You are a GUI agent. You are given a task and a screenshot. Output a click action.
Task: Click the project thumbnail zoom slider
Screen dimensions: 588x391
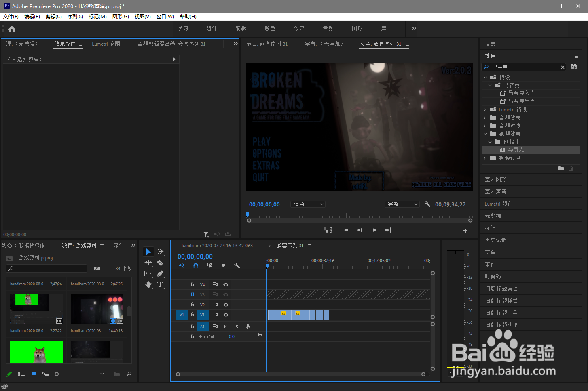point(69,374)
